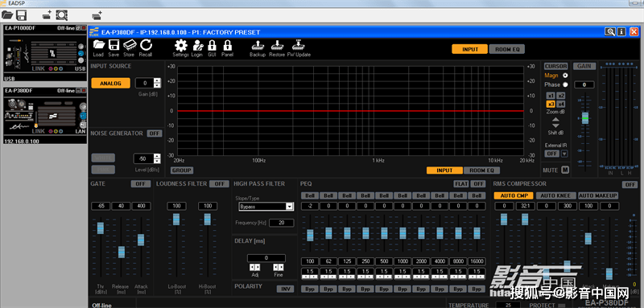This screenshot has height=308, width=644.
Task: Switch to top INPUT tab
Action: coord(470,49)
